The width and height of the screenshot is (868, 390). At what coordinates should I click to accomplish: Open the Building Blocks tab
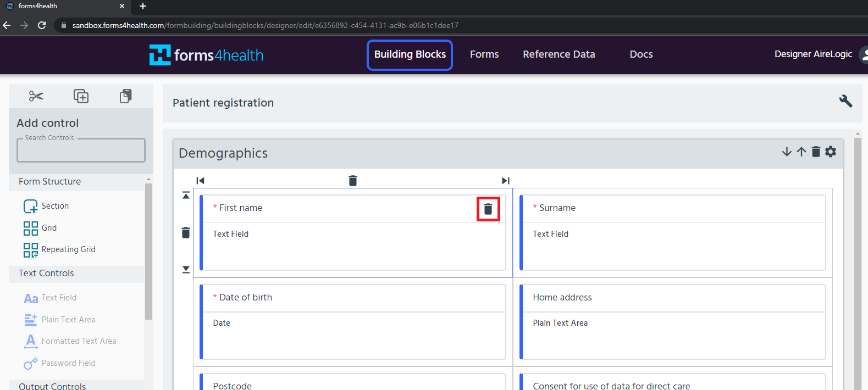click(410, 54)
